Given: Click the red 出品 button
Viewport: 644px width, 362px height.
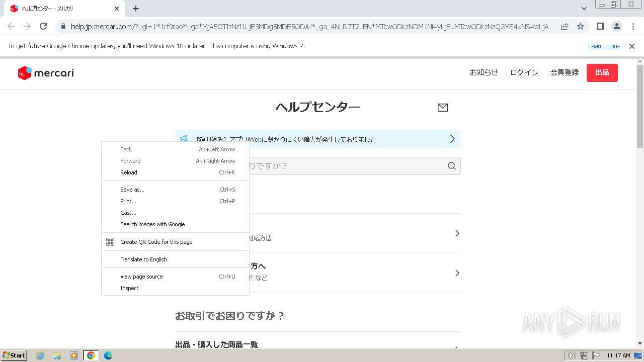Looking at the screenshot, I should click(602, 73).
